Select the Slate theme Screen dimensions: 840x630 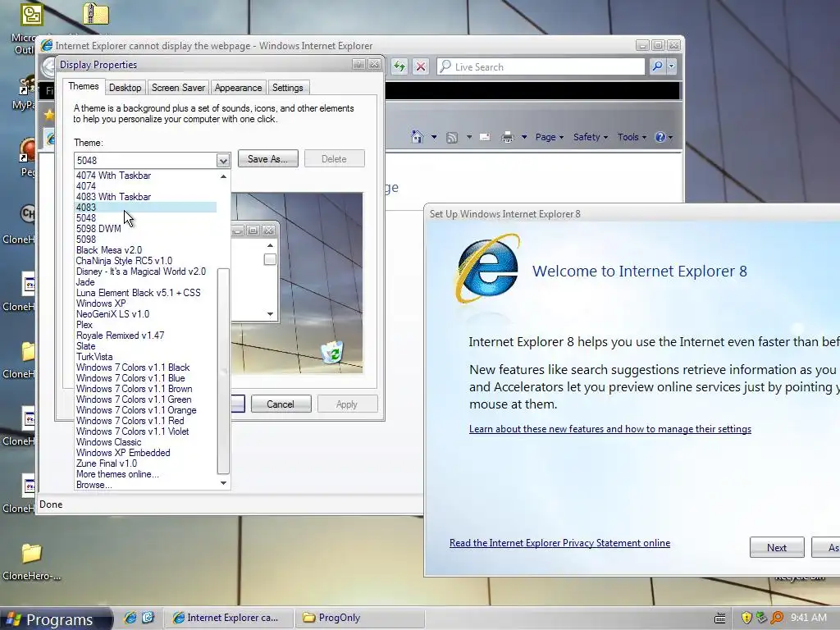click(x=146, y=346)
